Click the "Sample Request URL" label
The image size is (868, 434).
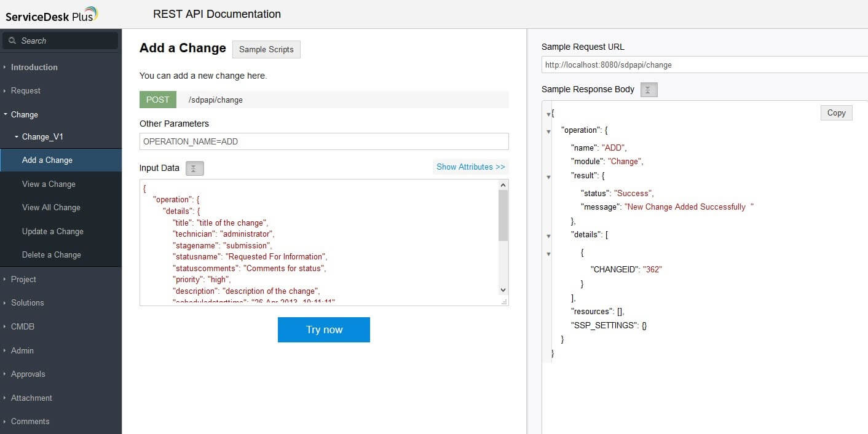tap(583, 47)
